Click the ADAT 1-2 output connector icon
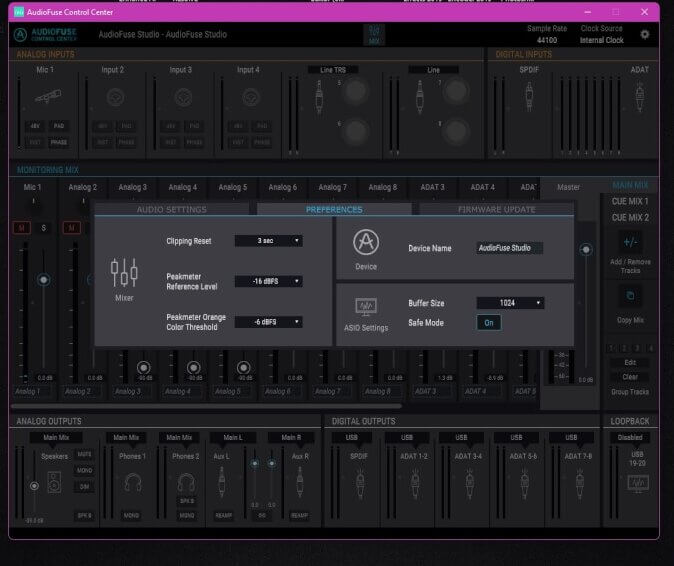Viewport: 674px width, 566px height. pos(415,483)
